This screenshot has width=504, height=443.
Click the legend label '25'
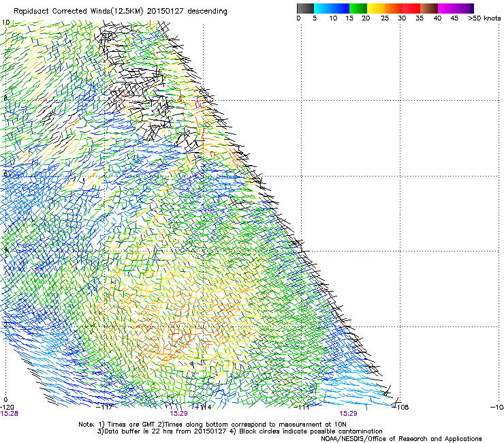(385, 18)
